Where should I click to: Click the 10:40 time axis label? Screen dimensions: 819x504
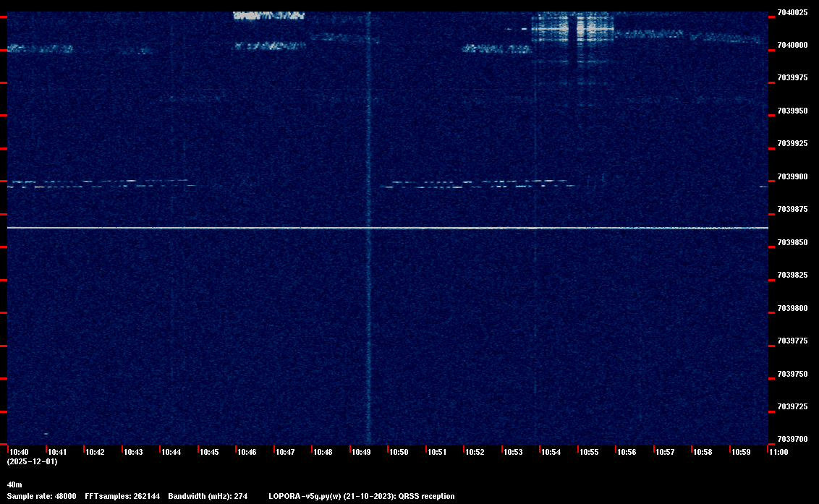tap(20, 452)
